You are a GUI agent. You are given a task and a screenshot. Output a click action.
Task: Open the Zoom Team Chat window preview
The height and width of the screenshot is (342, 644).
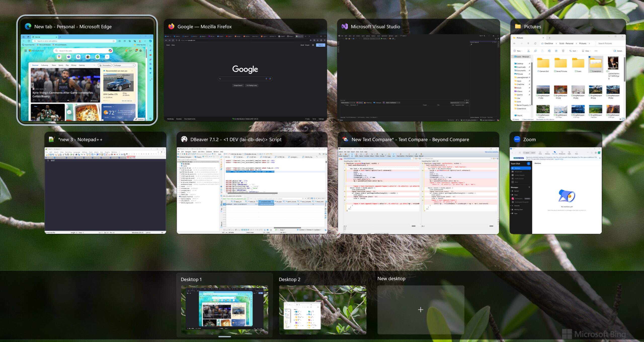pyautogui.click(x=556, y=191)
